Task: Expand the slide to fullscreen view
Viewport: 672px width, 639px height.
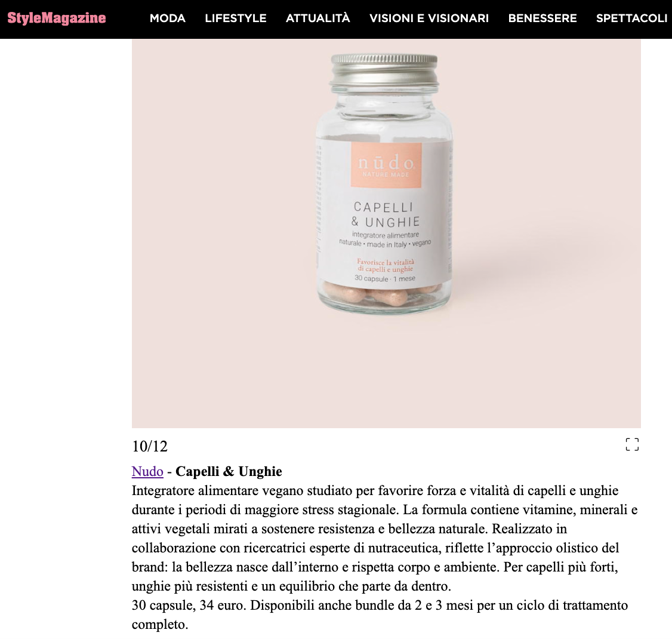Action: pyautogui.click(x=632, y=445)
